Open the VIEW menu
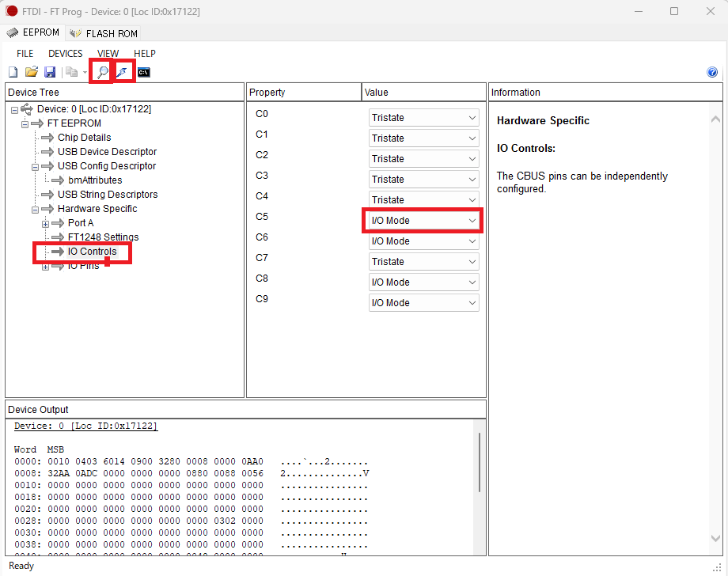The image size is (728, 576). pos(108,53)
